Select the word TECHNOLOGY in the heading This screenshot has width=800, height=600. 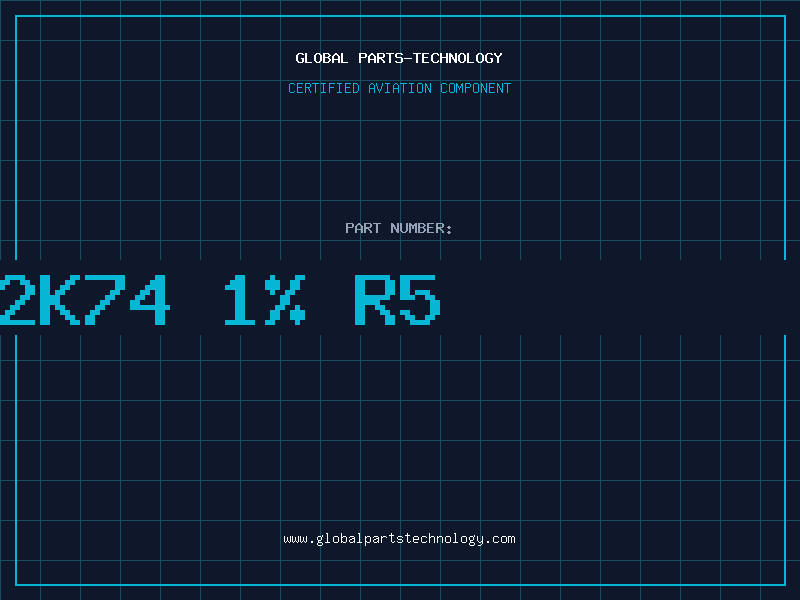pos(458,58)
